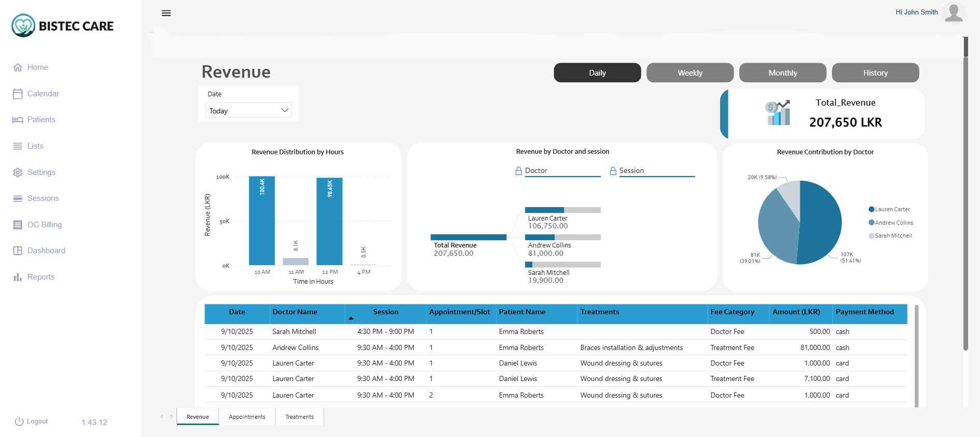Image resolution: width=980 pixels, height=437 pixels.
Task: Click the hamburger menu icon
Action: (166, 13)
